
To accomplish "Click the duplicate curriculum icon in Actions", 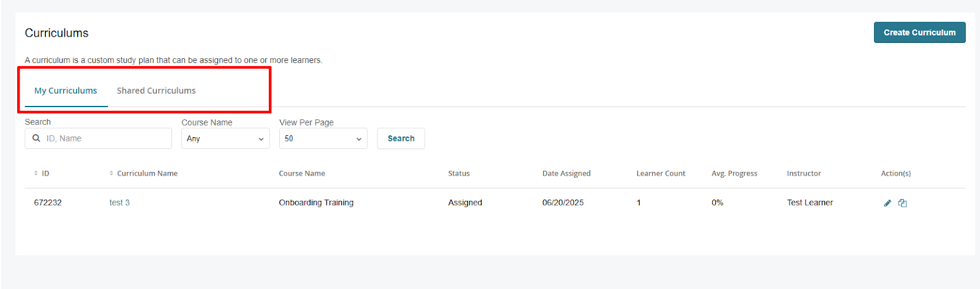I will 902,203.
